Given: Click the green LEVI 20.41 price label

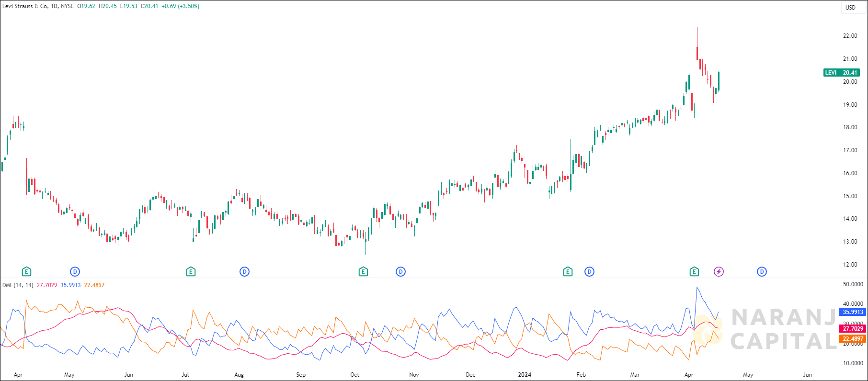Looking at the screenshot, I should (842, 73).
